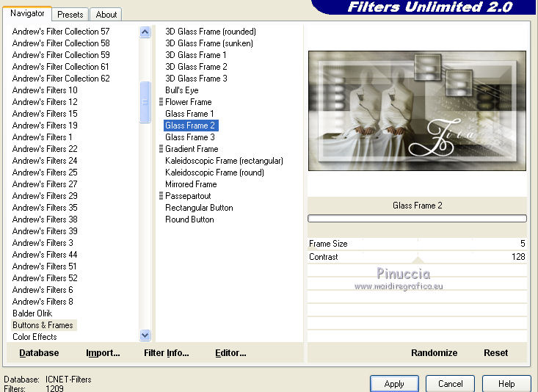Select the 3D Glass Frame 2 filter

pyautogui.click(x=196, y=67)
